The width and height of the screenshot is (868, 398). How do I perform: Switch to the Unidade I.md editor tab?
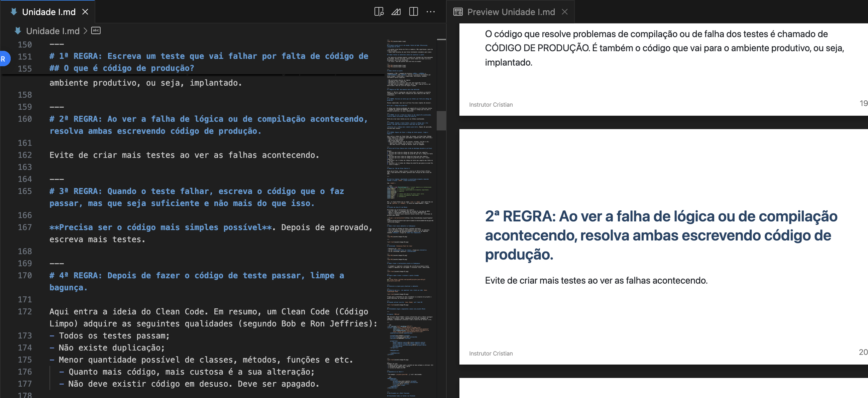click(x=47, y=12)
